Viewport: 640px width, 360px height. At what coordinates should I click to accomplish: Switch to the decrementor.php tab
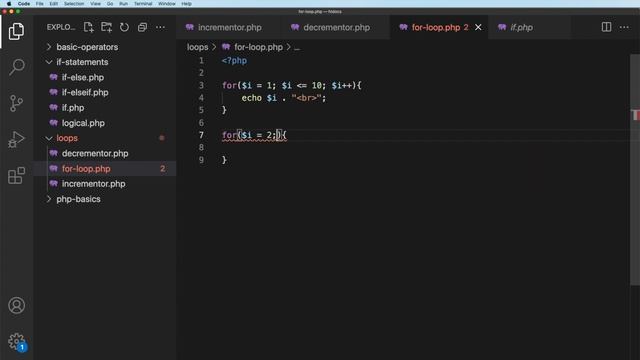(x=336, y=27)
